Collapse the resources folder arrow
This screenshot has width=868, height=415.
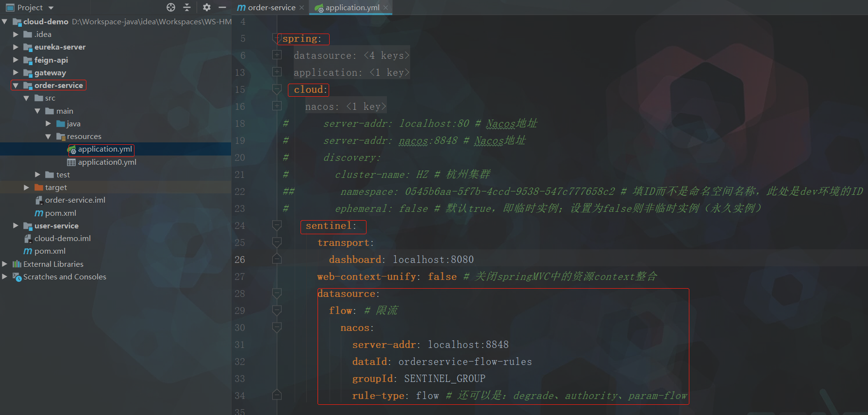pos(48,137)
